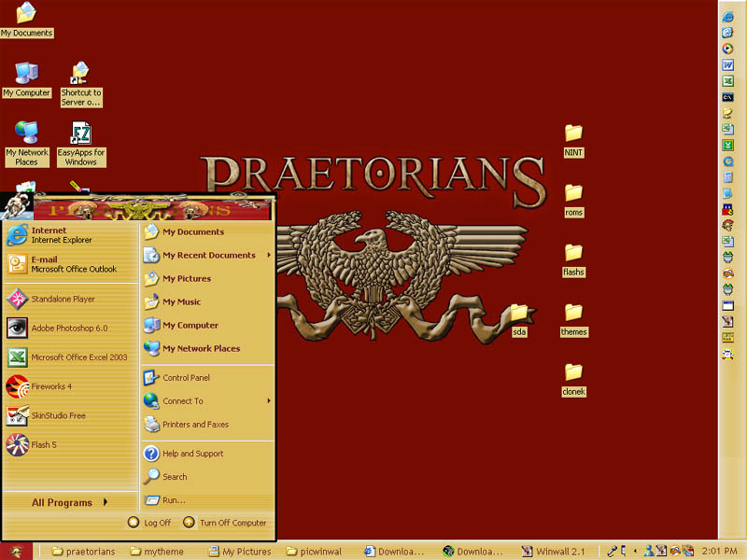Open My Network Places in the Start menu
Viewport: 747px width, 560px height.
tap(207, 348)
